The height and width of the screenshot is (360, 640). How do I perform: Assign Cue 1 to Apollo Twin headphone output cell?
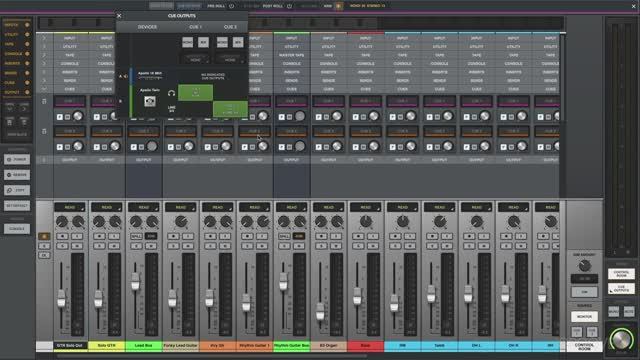click(x=196, y=93)
